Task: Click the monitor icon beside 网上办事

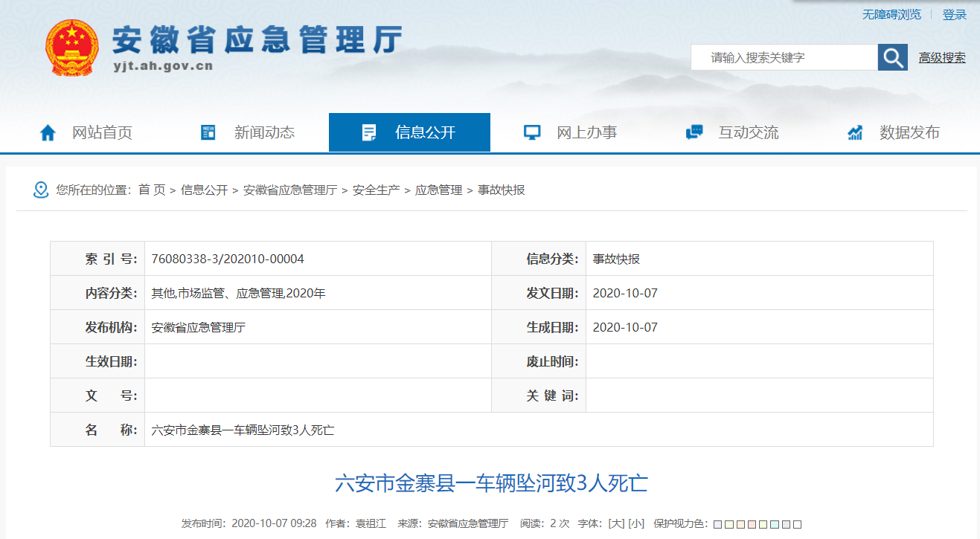Action: coord(531,133)
